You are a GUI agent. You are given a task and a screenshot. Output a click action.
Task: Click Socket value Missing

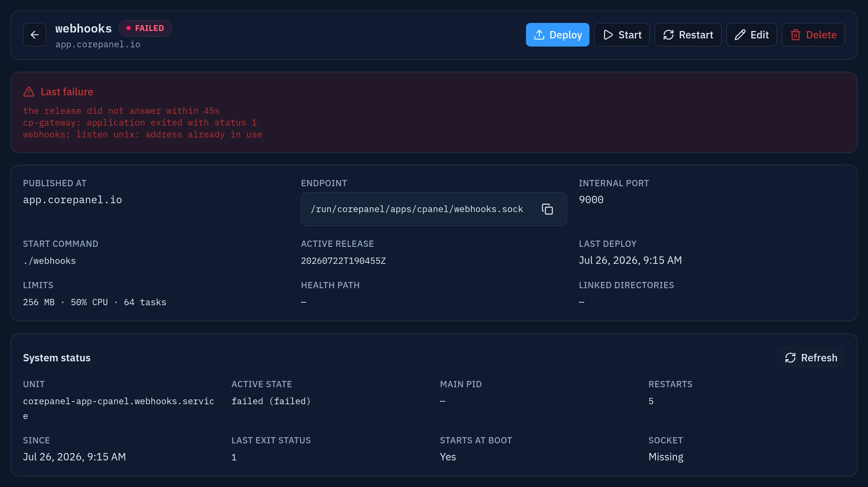tap(666, 457)
